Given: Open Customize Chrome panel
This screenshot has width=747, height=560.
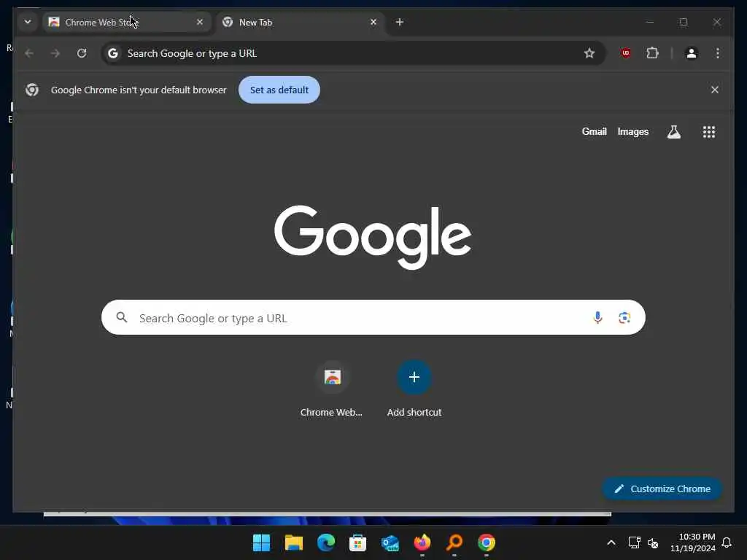Looking at the screenshot, I should 662,489.
